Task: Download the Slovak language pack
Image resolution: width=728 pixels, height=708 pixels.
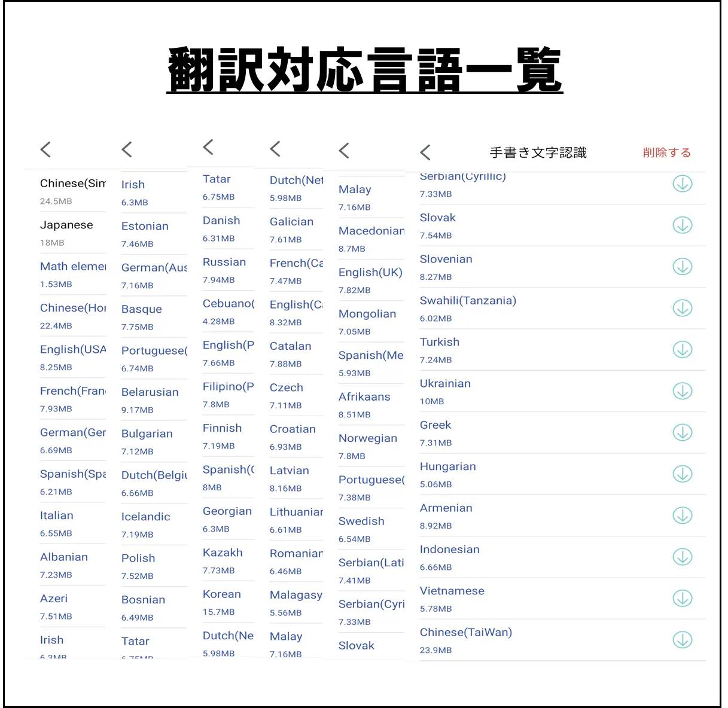Action: [682, 225]
